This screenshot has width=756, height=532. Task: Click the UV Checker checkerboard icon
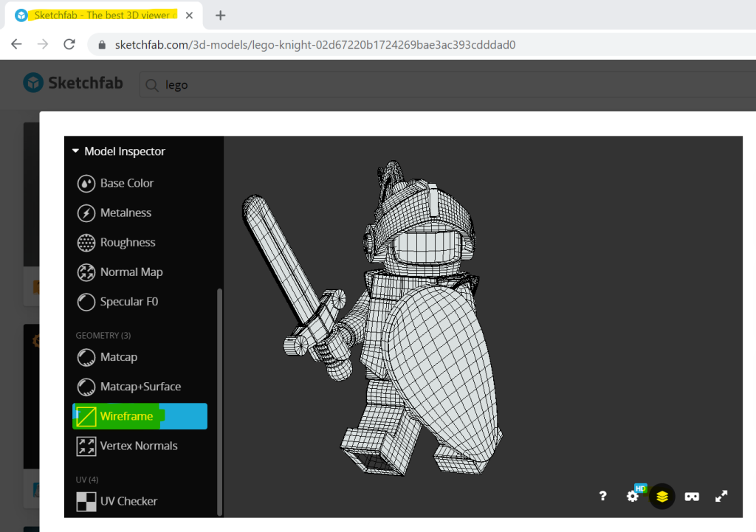click(x=86, y=502)
